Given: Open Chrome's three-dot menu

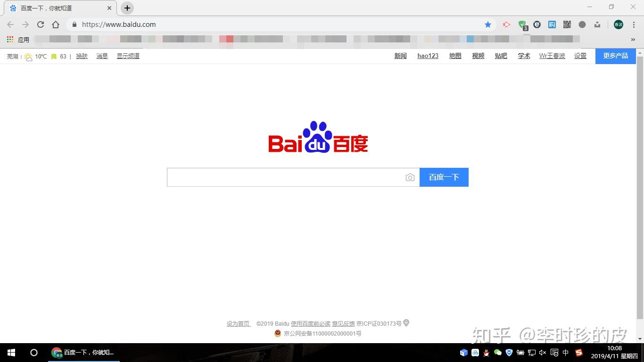Looking at the screenshot, I should (x=634, y=25).
